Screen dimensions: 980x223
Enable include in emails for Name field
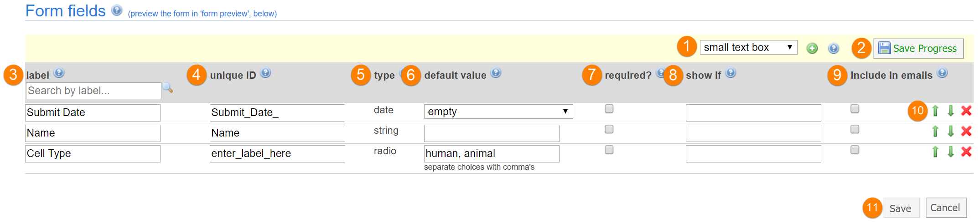pyautogui.click(x=855, y=129)
